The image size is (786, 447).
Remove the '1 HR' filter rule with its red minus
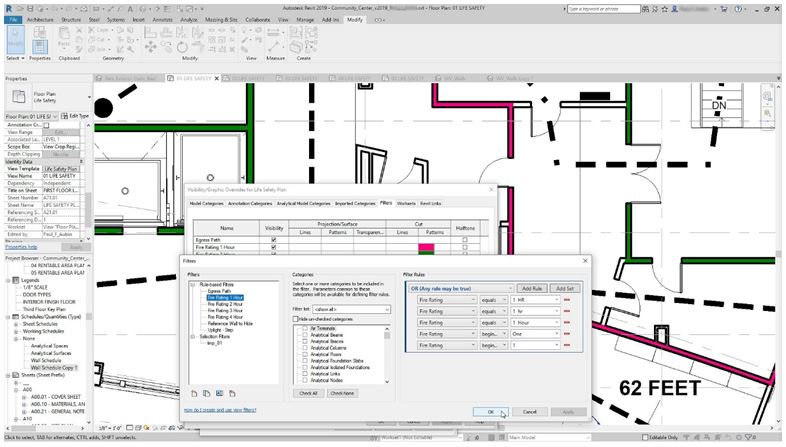pos(567,300)
